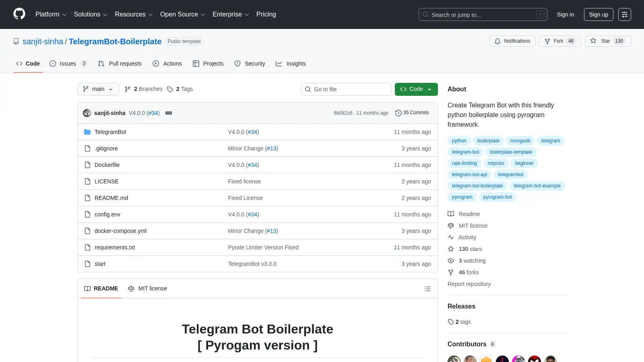
Task: Switch to the Projects tab
Action: click(208, 64)
